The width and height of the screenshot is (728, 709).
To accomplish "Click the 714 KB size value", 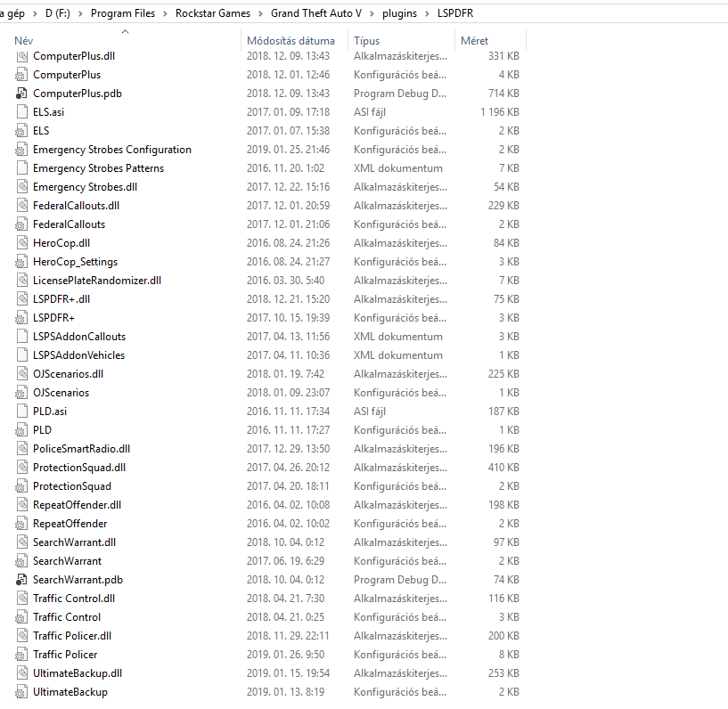I will (503, 94).
